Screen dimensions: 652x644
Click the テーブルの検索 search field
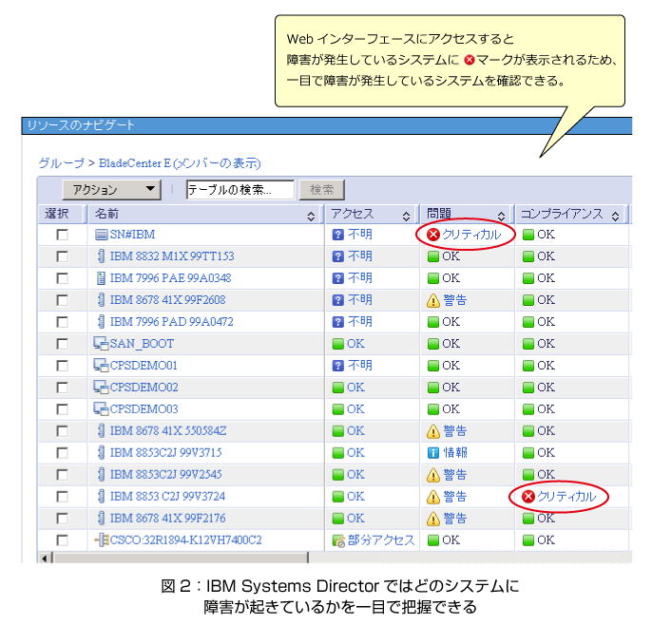[x=240, y=189]
